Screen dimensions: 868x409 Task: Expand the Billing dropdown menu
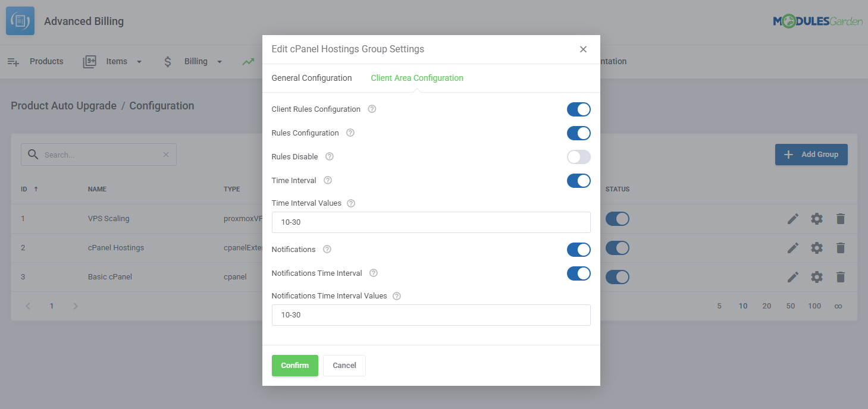219,61
